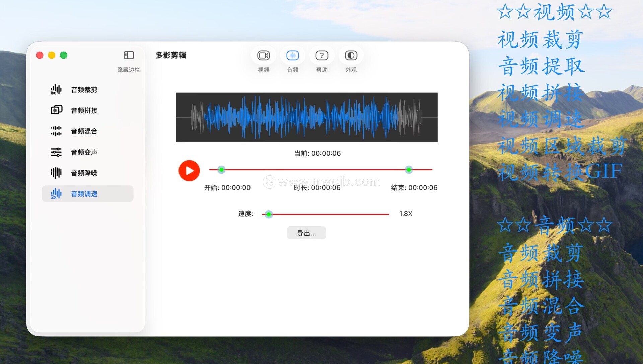Click the speed slider green handle
Image resolution: width=643 pixels, height=364 pixels.
tap(269, 214)
